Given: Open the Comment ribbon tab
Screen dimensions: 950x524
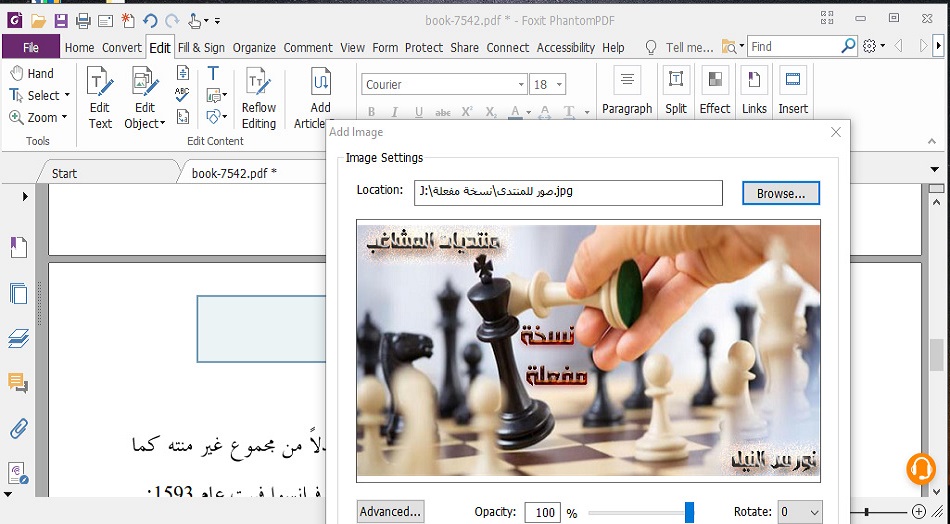Looking at the screenshot, I should tap(307, 47).
